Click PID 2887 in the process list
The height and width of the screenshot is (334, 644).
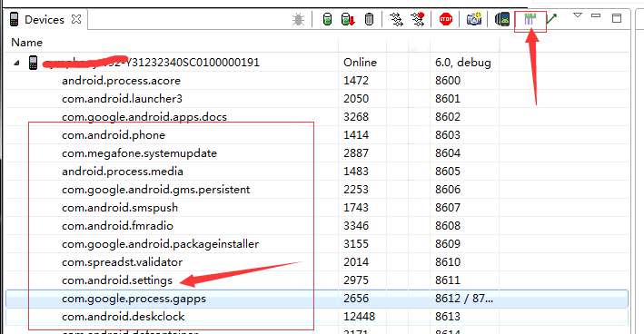(356, 153)
